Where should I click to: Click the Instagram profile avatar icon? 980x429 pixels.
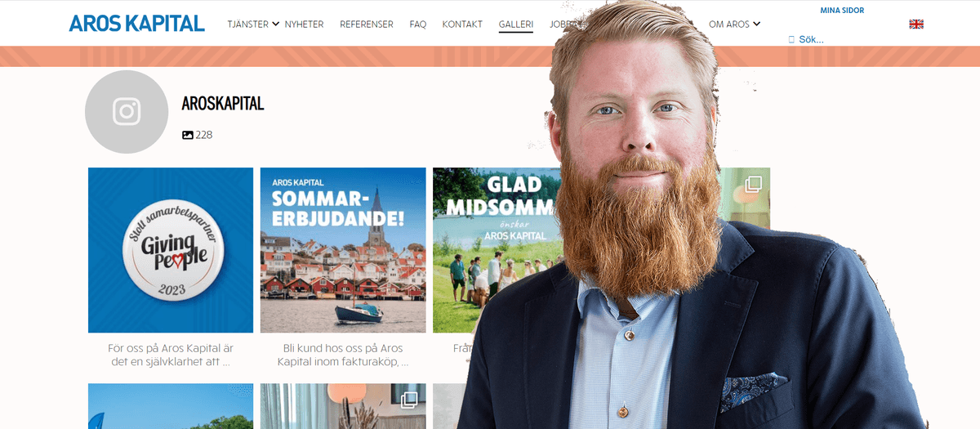127,112
